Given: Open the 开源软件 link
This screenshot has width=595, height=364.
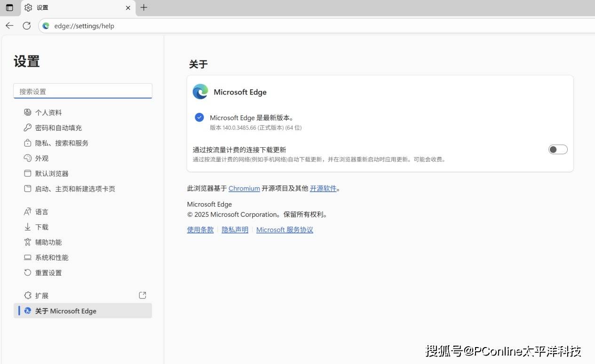Looking at the screenshot, I should [x=323, y=188].
